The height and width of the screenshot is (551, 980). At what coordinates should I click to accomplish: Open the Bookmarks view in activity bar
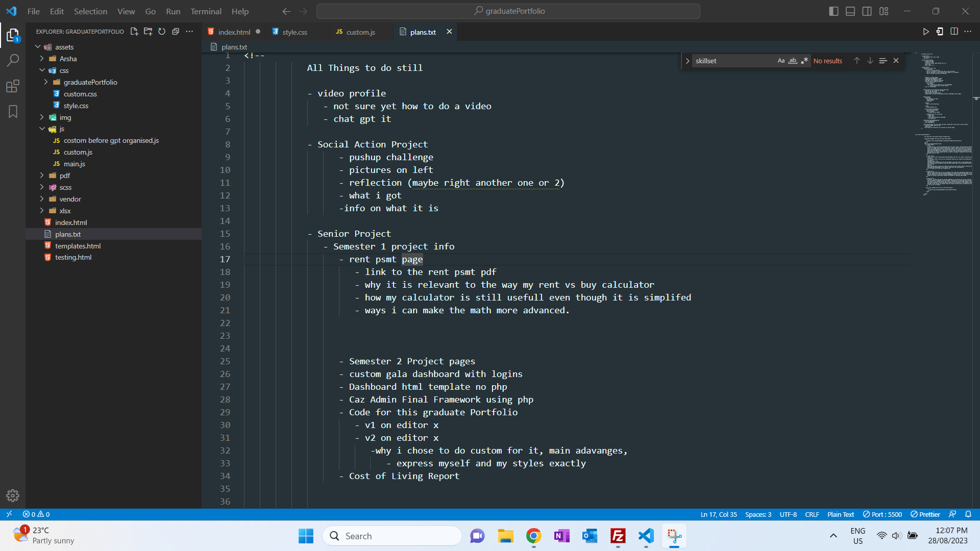(x=13, y=111)
